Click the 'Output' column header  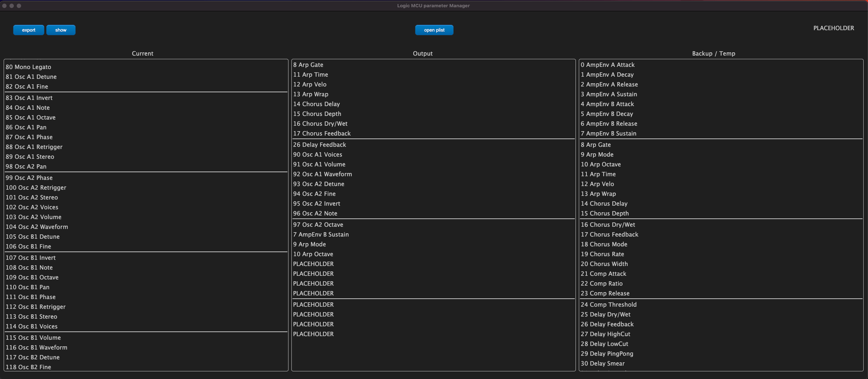(x=422, y=53)
